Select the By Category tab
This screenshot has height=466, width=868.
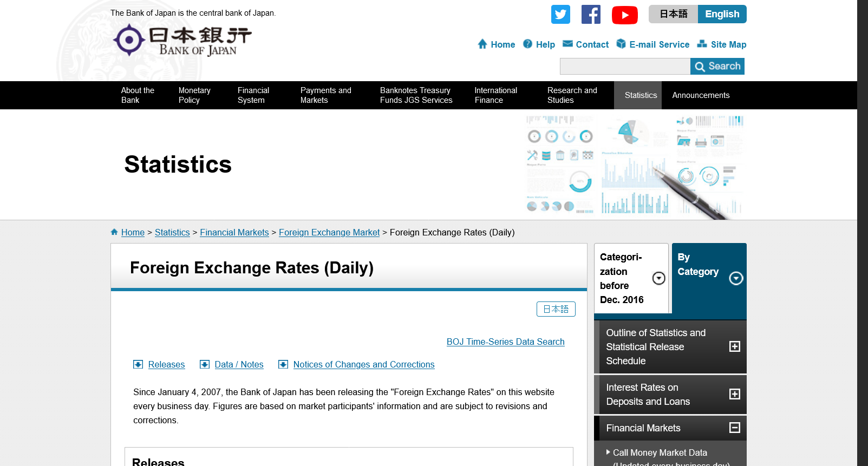click(709, 278)
